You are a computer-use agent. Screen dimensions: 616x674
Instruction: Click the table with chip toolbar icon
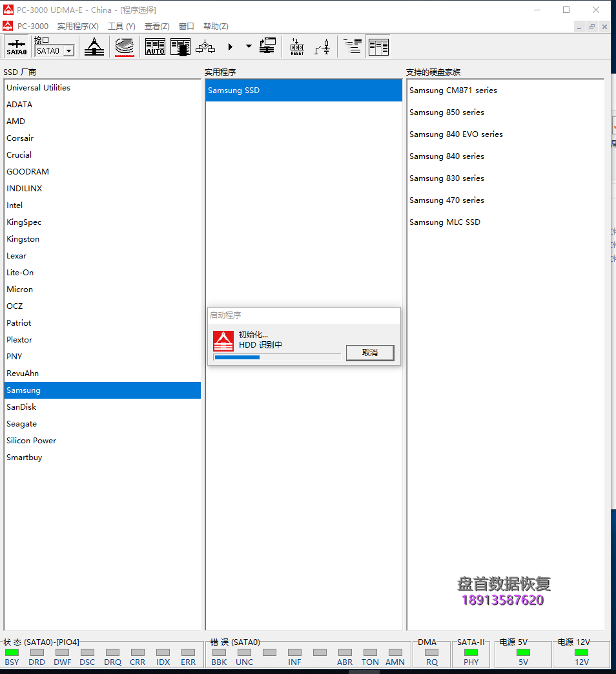click(180, 47)
